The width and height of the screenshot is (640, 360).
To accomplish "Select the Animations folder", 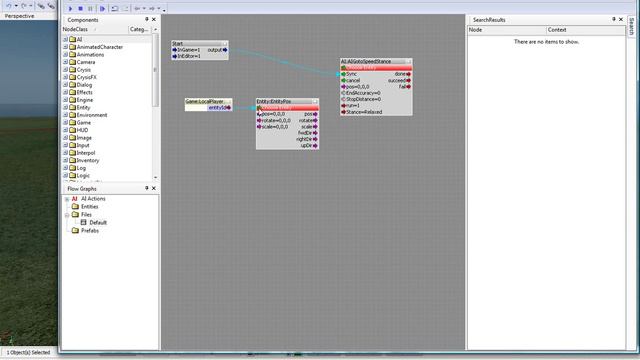I will [x=90, y=55].
